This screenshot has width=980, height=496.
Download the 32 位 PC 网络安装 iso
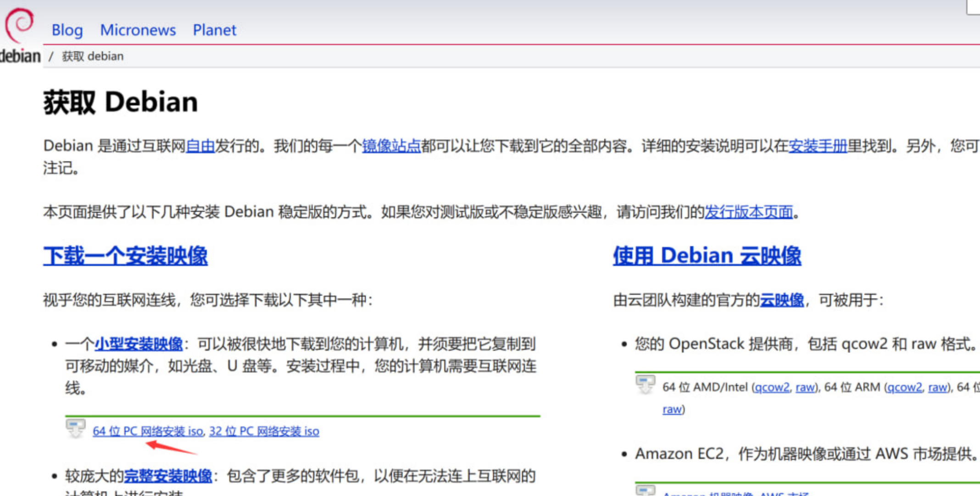pyautogui.click(x=265, y=431)
